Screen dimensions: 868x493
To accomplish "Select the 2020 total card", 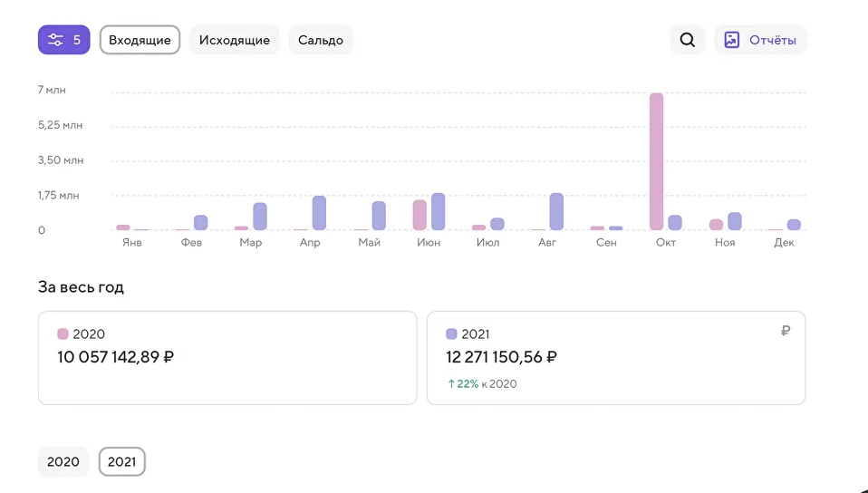I will tap(227, 358).
